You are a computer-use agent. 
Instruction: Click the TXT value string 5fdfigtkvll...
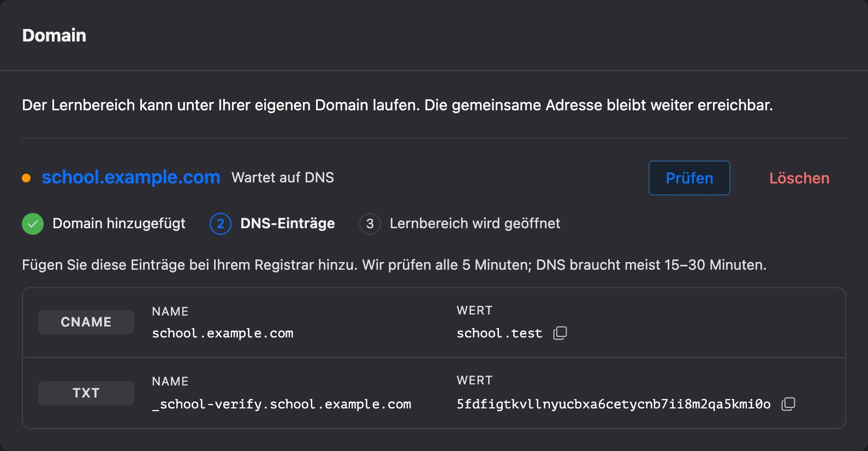tap(614, 404)
